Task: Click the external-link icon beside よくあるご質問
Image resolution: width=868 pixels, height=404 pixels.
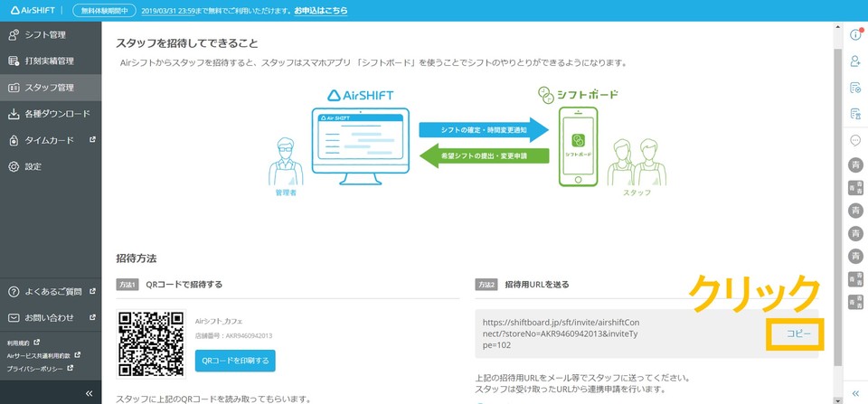Action: (92, 291)
